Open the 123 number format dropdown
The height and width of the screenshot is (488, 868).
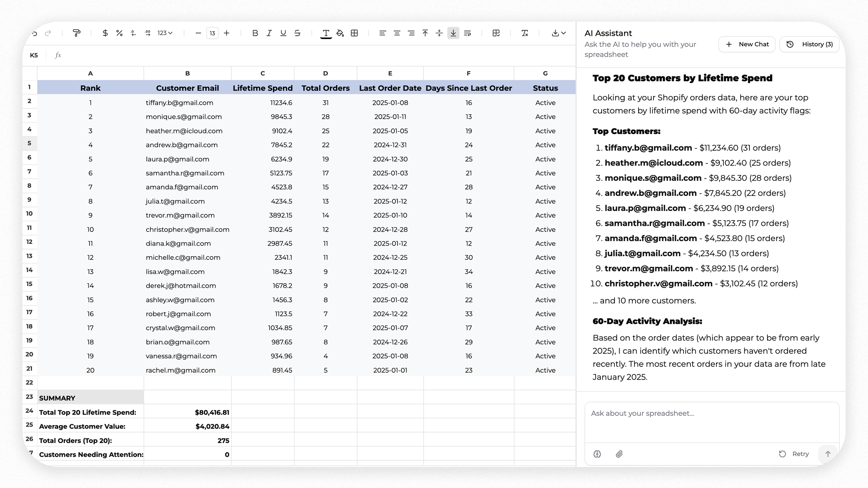point(165,33)
